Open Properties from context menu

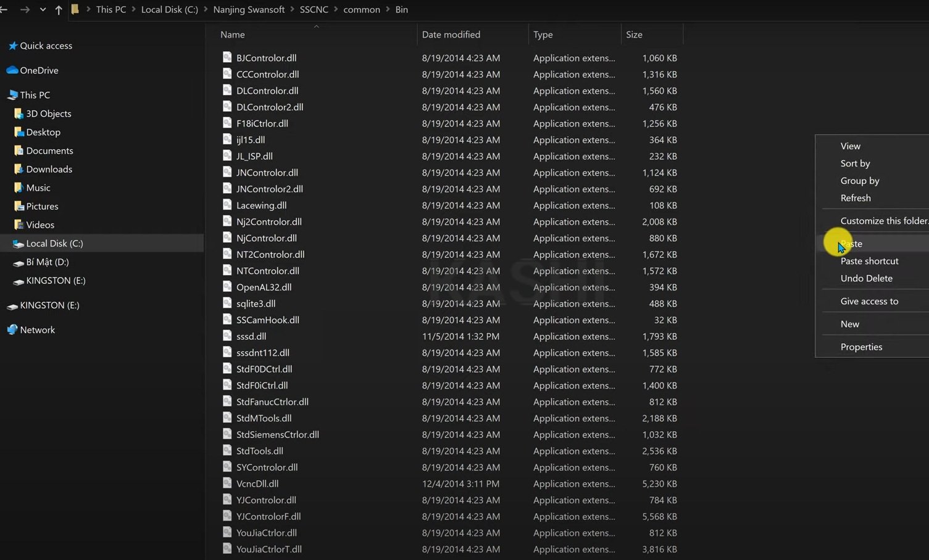pos(861,347)
